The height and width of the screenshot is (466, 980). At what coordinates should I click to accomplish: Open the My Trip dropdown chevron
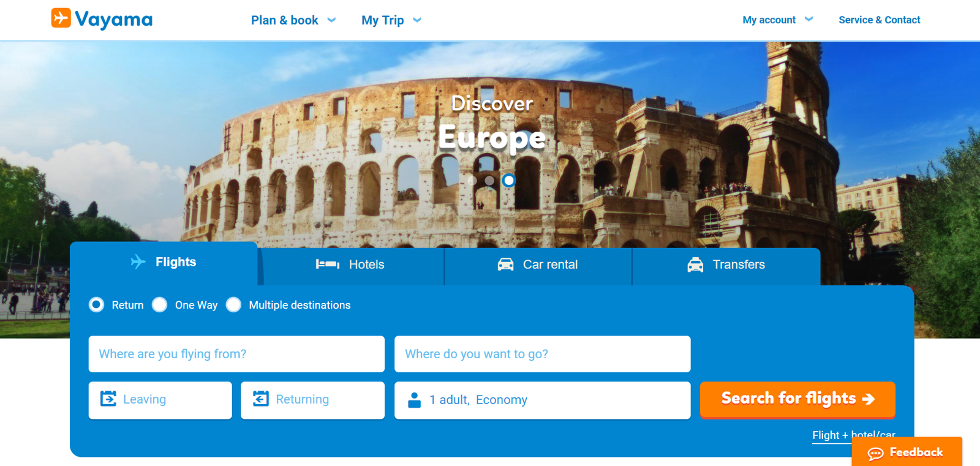pyautogui.click(x=417, y=20)
